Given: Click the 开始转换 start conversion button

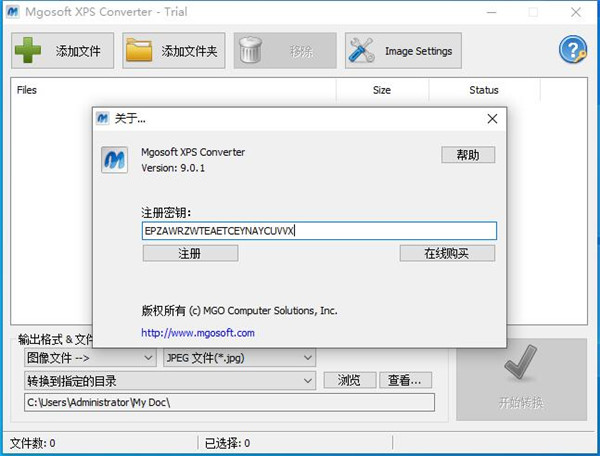Looking at the screenshot, I should tap(521, 379).
